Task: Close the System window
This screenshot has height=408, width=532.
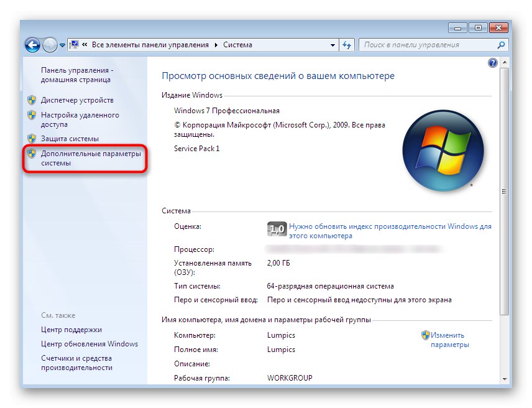Action: 498,28
